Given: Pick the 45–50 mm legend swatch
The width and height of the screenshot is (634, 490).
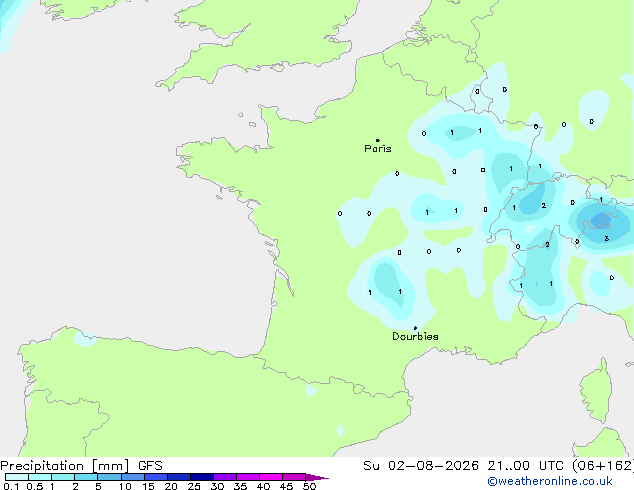Looking at the screenshot, I should point(294,477).
